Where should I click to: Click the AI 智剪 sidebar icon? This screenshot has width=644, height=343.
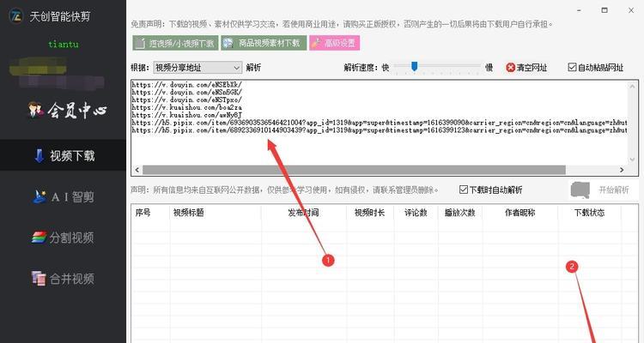pyautogui.click(x=39, y=196)
